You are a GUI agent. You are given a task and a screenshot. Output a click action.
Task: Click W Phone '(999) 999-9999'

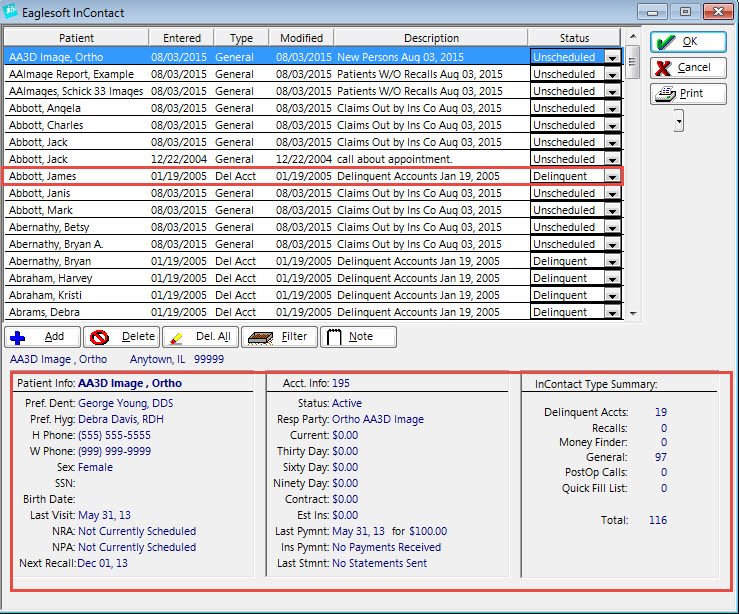(x=114, y=451)
